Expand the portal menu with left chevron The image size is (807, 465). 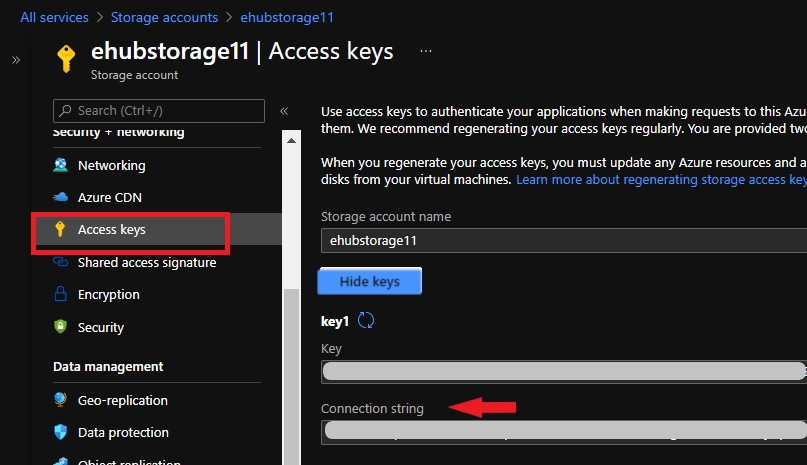click(x=16, y=60)
